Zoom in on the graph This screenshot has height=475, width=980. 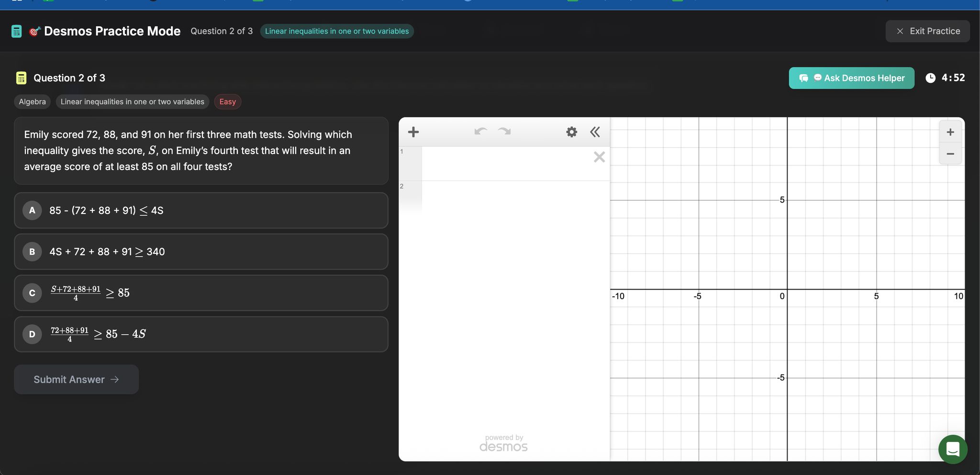[x=950, y=132]
